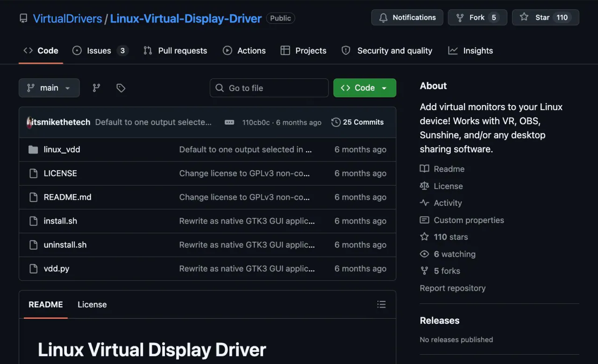
Task: Open the README outline list icon
Action: [382, 304]
